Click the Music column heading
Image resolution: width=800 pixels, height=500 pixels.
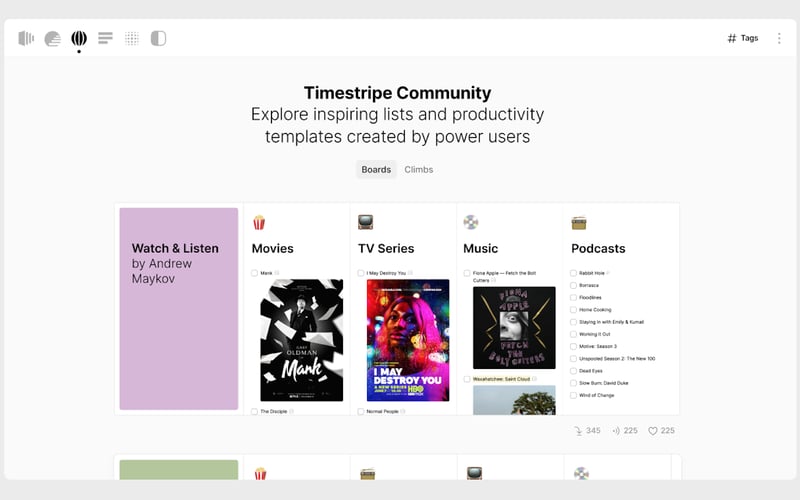coord(480,248)
